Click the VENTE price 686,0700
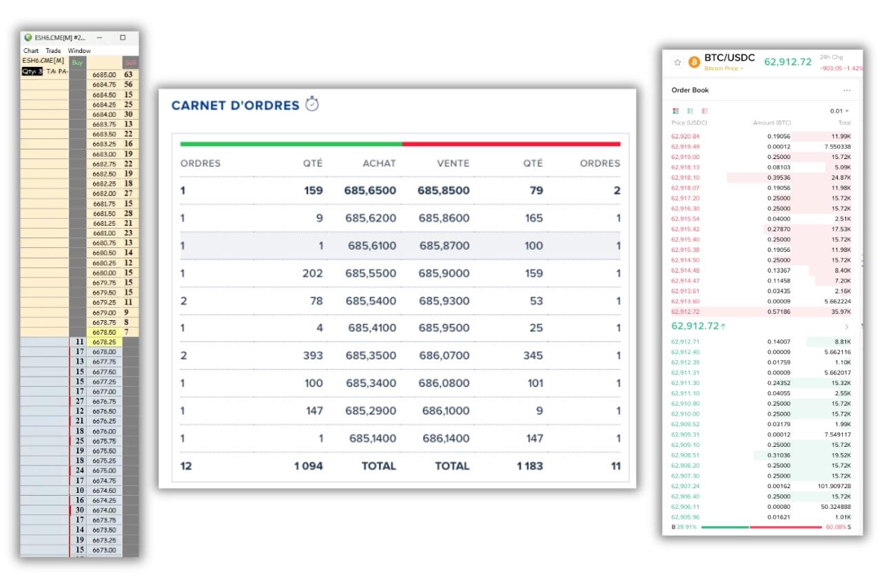 444,356
